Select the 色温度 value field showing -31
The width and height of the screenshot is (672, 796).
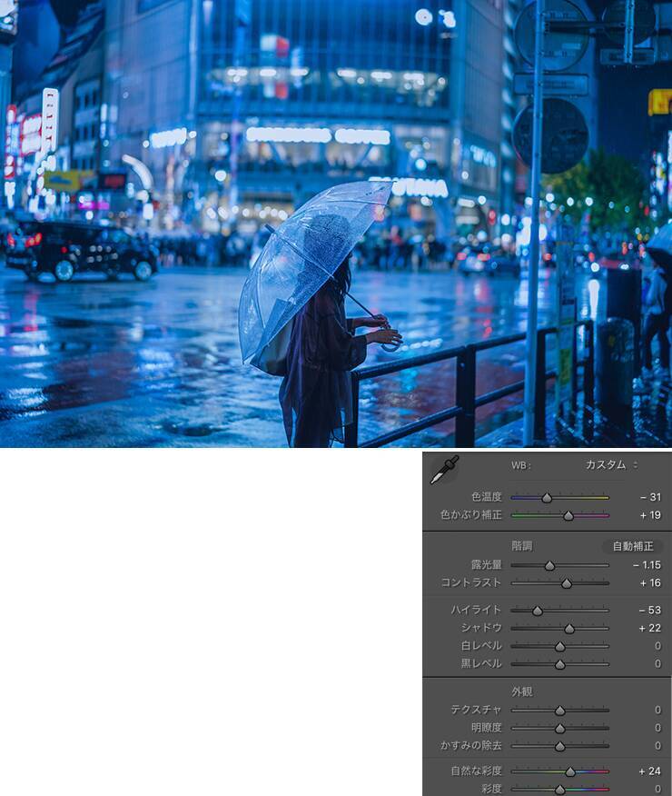point(648,497)
